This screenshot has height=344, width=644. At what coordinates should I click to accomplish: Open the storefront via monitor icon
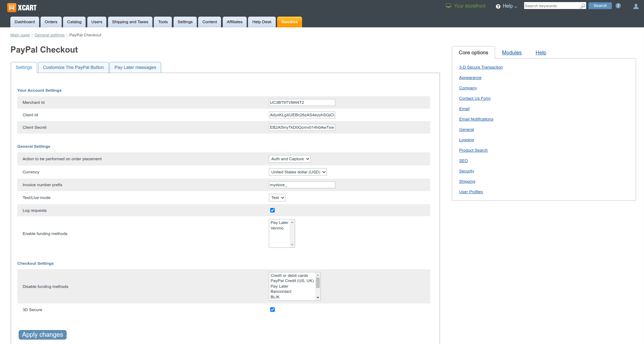click(448, 6)
